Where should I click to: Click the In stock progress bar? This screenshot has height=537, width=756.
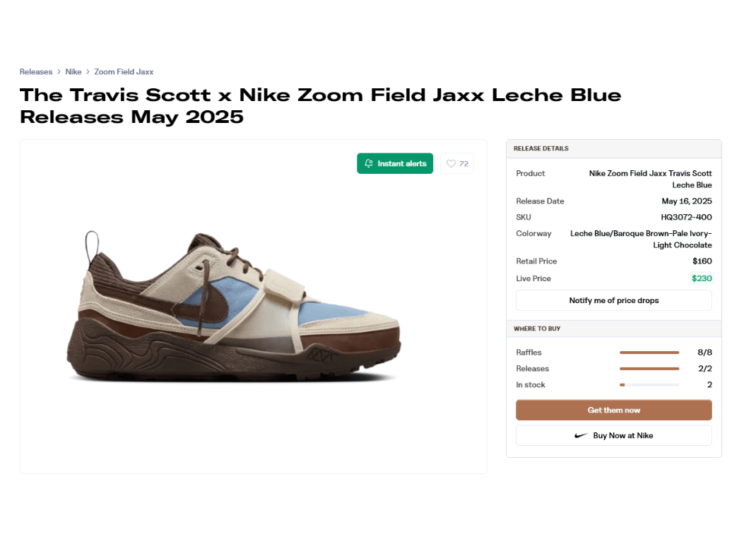[x=649, y=385]
